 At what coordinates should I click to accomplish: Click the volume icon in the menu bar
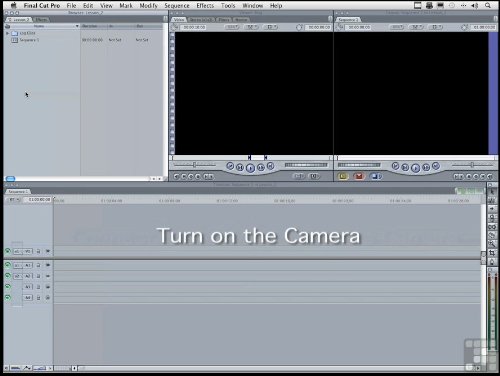click(x=475, y=5)
